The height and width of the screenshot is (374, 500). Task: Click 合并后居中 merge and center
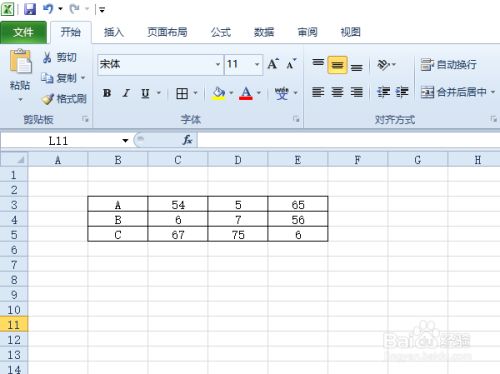(454, 92)
